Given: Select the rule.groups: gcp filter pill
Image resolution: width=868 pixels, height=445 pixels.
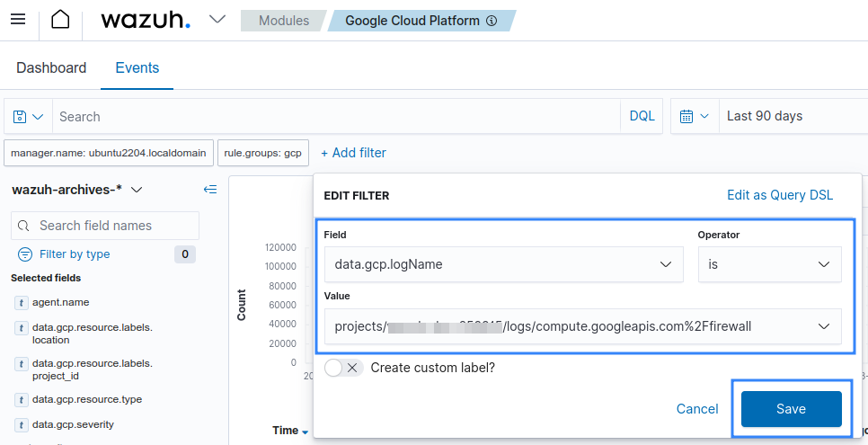Looking at the screenshot, I should coord(263,153).
